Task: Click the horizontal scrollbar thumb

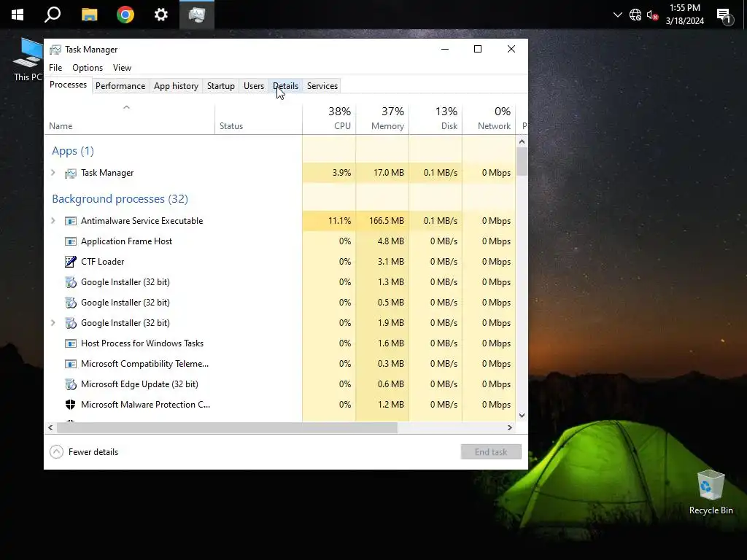Action: (x=227, y=427)
